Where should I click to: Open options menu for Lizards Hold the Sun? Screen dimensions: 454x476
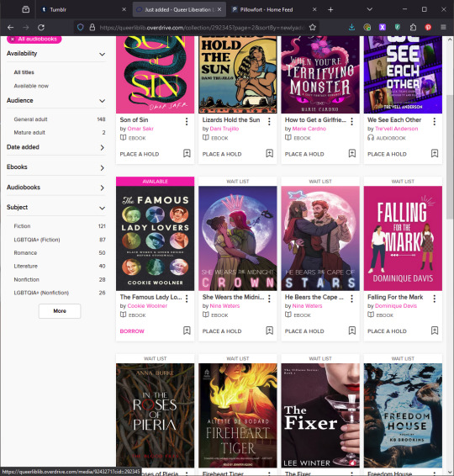pos(269,121)
